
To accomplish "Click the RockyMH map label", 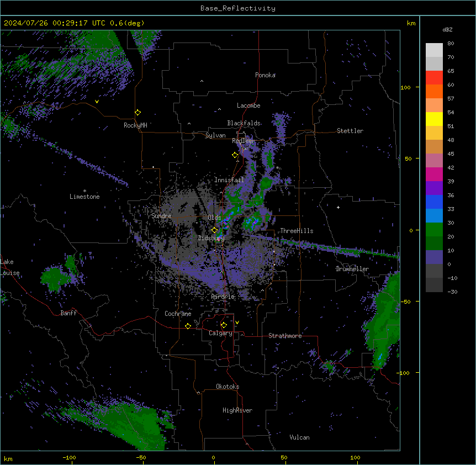I will coord(135,125).
